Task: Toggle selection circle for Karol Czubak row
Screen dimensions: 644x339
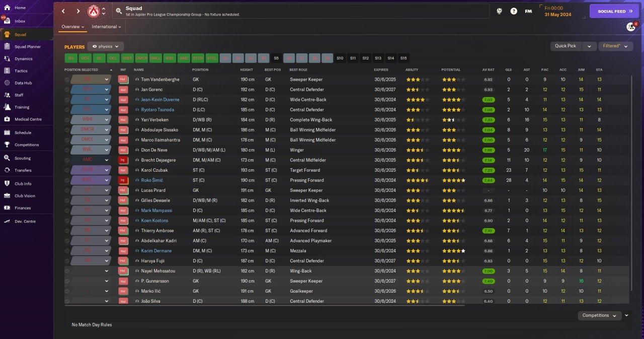Action: point(67,170)
